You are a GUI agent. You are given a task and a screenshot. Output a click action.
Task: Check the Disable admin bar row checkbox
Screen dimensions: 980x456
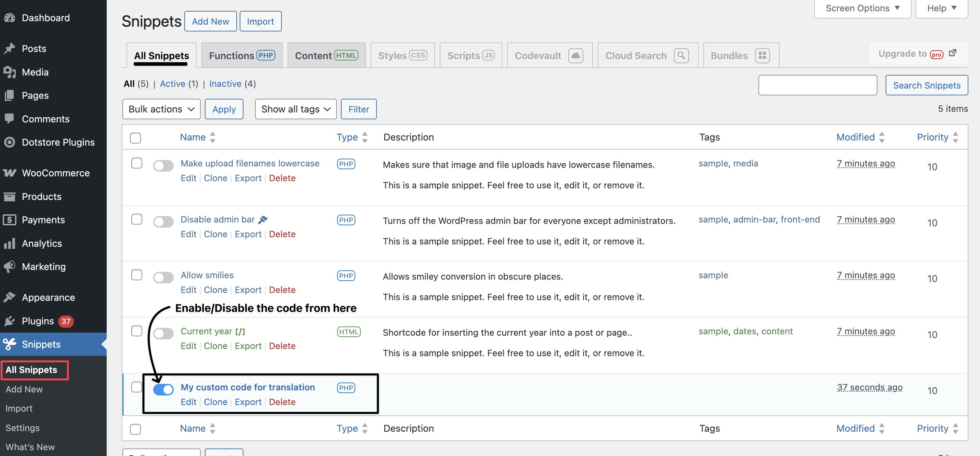point(136,219)
